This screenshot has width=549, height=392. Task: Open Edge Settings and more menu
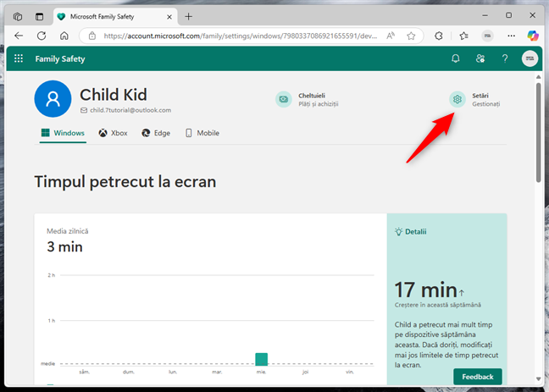click(x=511, y=36)
